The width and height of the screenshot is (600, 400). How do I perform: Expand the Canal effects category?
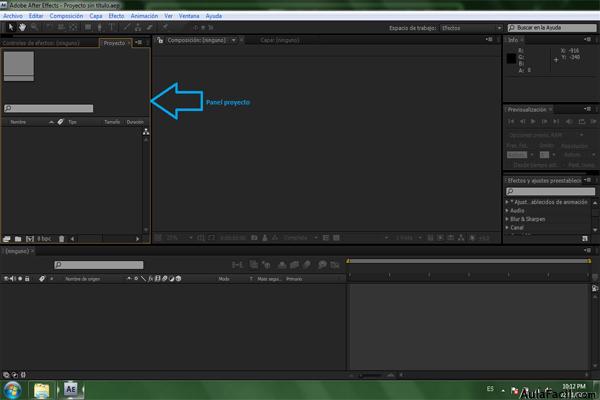pos(507,227)
